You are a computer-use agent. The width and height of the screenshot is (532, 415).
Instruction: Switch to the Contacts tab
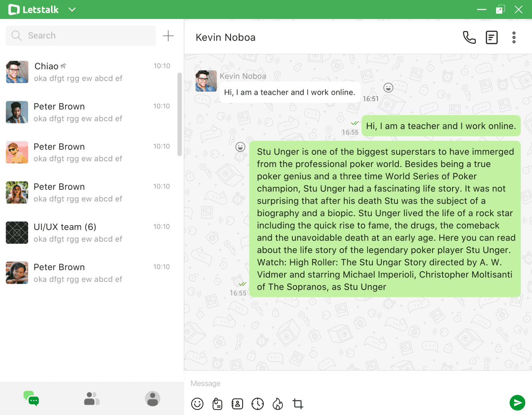point(92,398)
